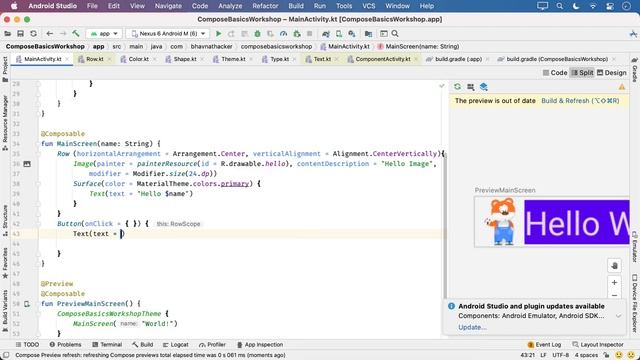Image resolution: width=640 pixels, height=360 pixels.
Task: Expand the updates notification chevron
Action: pyautogui.click(x=619, y=316)
